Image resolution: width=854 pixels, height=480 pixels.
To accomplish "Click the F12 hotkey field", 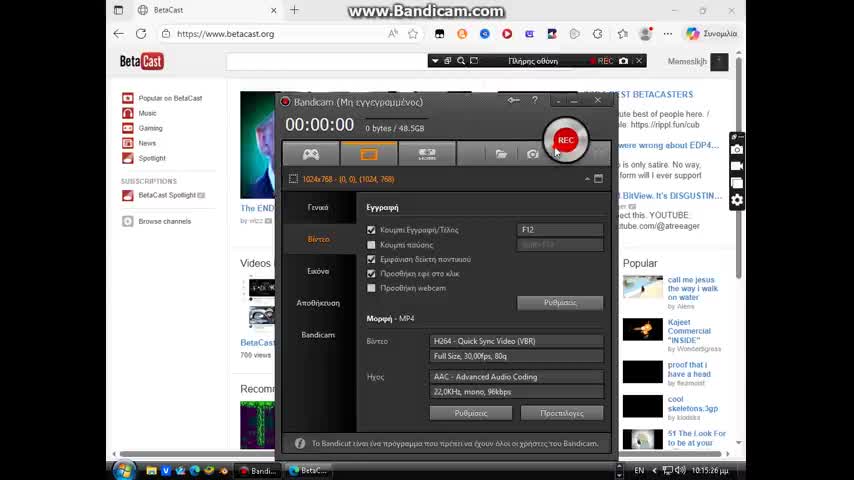I will [560, 230].
